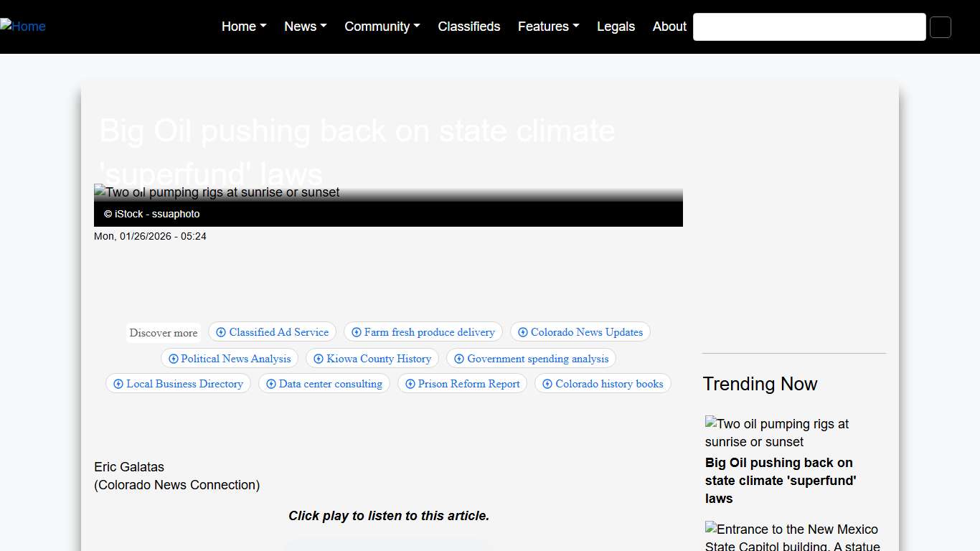Navigate to the About page

(669, 27)
